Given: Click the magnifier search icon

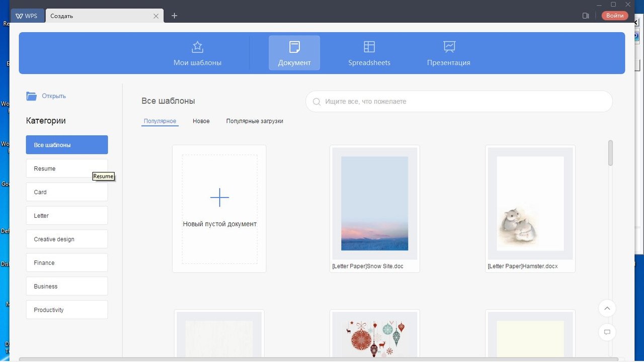Looking at the screenshot, I should click(x=317, y=102).
